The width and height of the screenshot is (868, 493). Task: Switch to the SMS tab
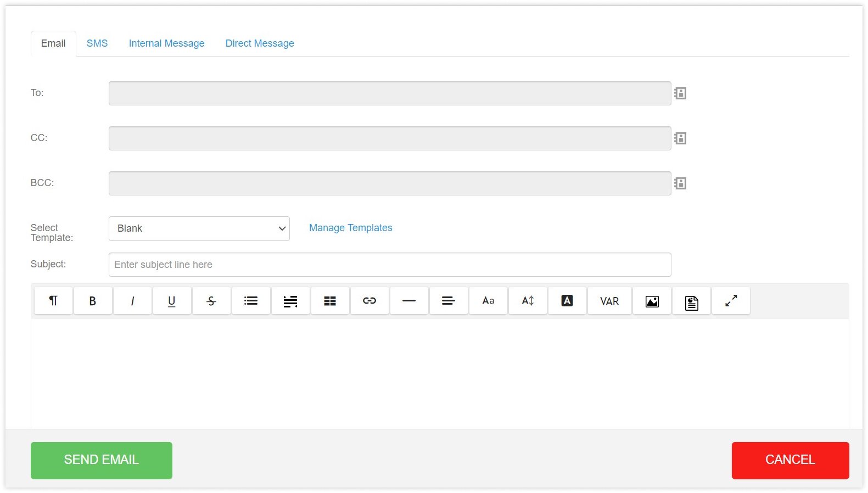pos(97,43)
